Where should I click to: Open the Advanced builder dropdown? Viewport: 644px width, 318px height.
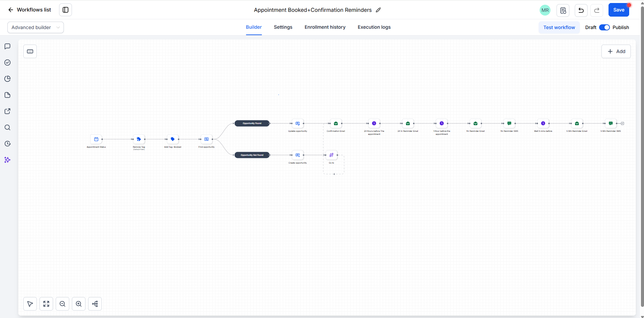[x=35, y=27]
